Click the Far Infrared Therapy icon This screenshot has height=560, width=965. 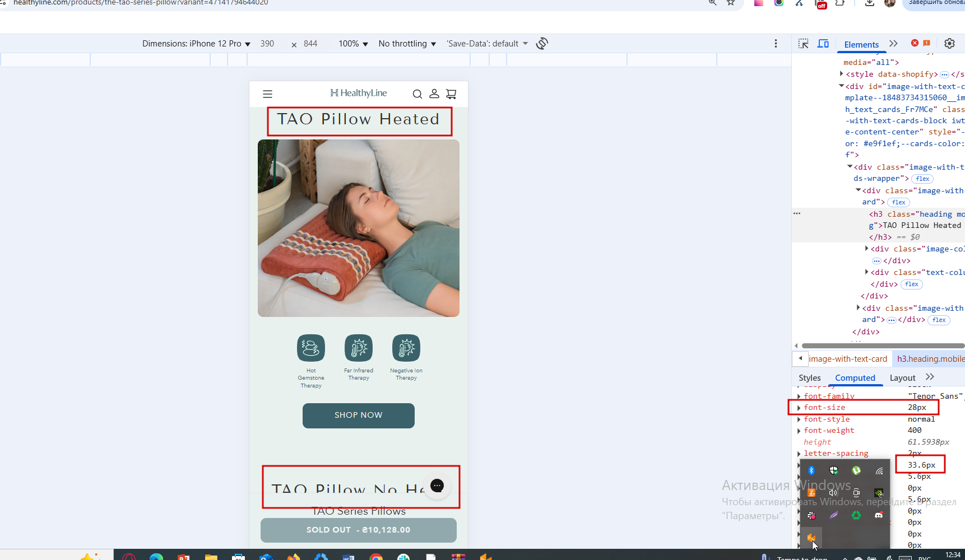pyautogui.click(x=359, y=348)
